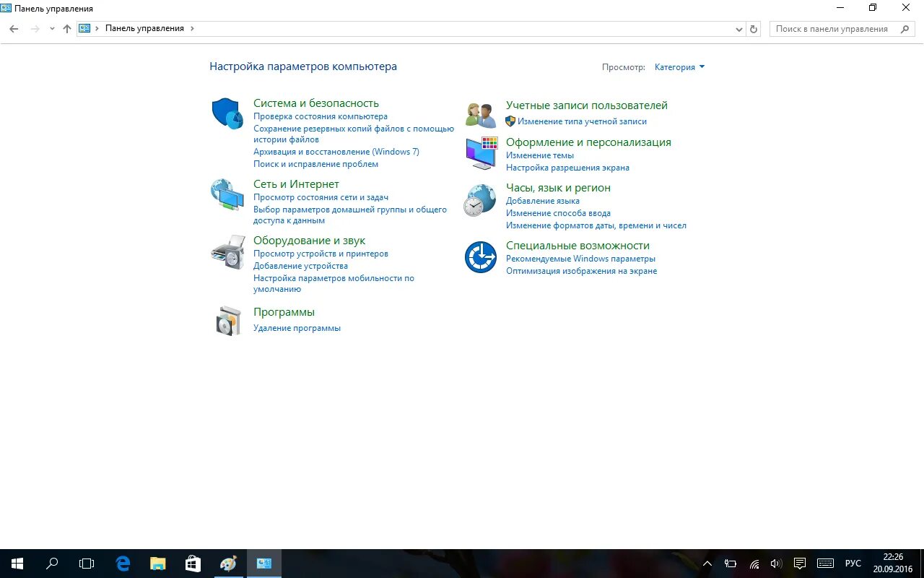924x578 pixels.
Task: Click Добавление устройства link
Action: tap(300, 266)
